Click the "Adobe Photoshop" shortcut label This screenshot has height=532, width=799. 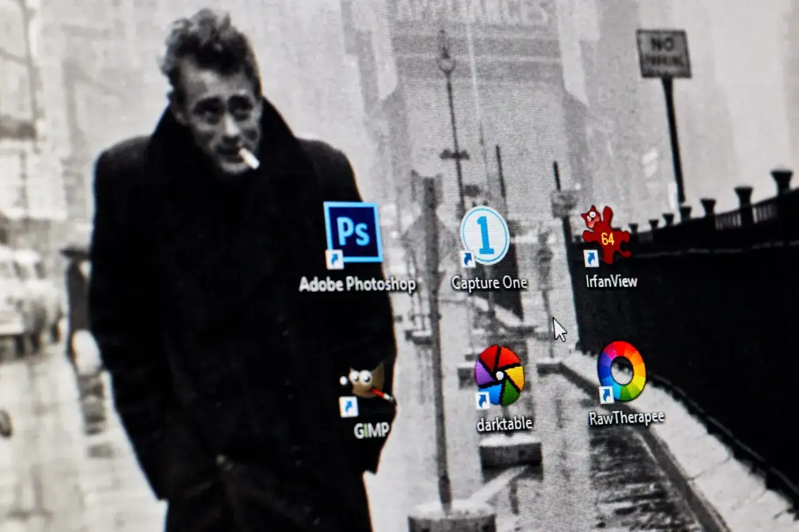[x=357, y=285]
